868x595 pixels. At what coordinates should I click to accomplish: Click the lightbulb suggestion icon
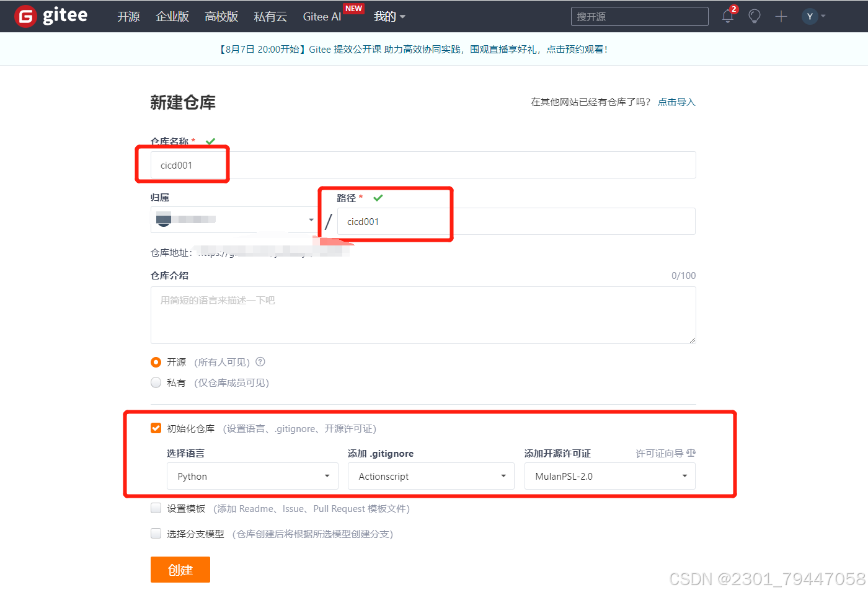coord(754,16)
